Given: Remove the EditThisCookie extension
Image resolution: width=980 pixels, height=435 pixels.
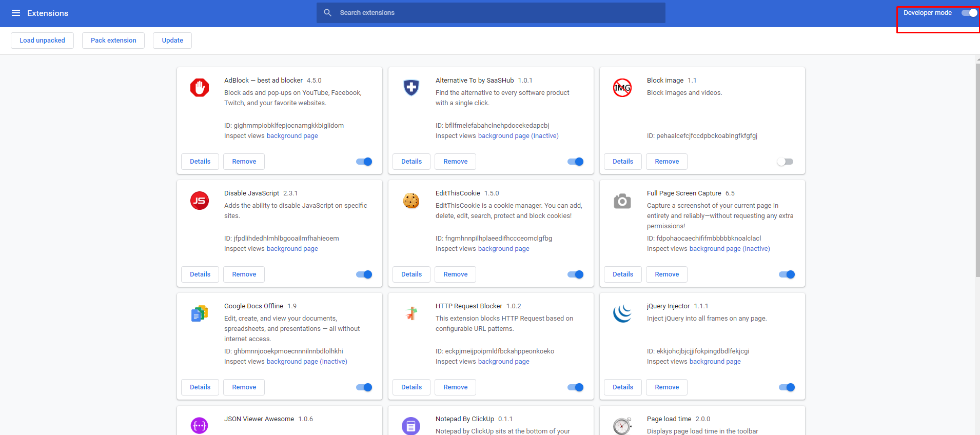Looking at the screenshot, I should tap(456, 274).
